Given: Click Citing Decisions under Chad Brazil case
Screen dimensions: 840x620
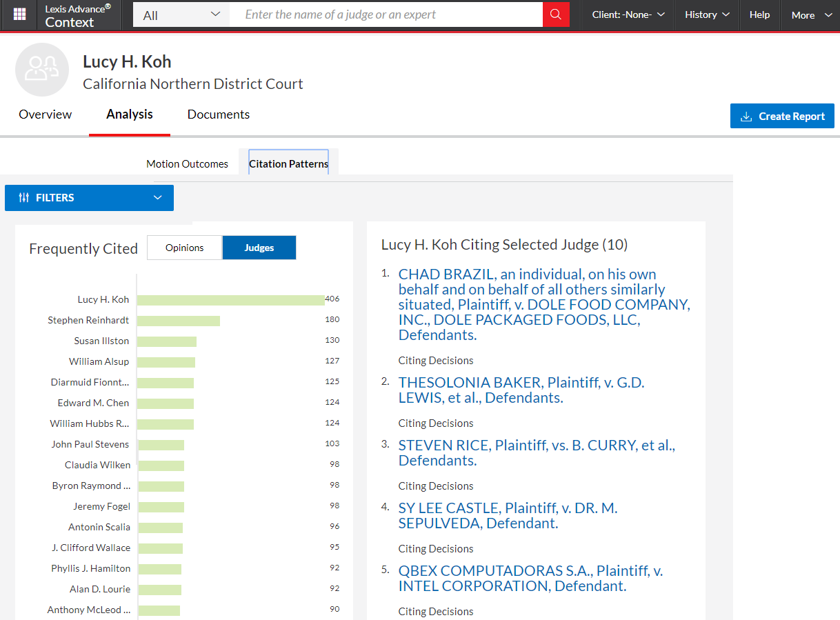Looking at the screenshot, I should [436, 361].
